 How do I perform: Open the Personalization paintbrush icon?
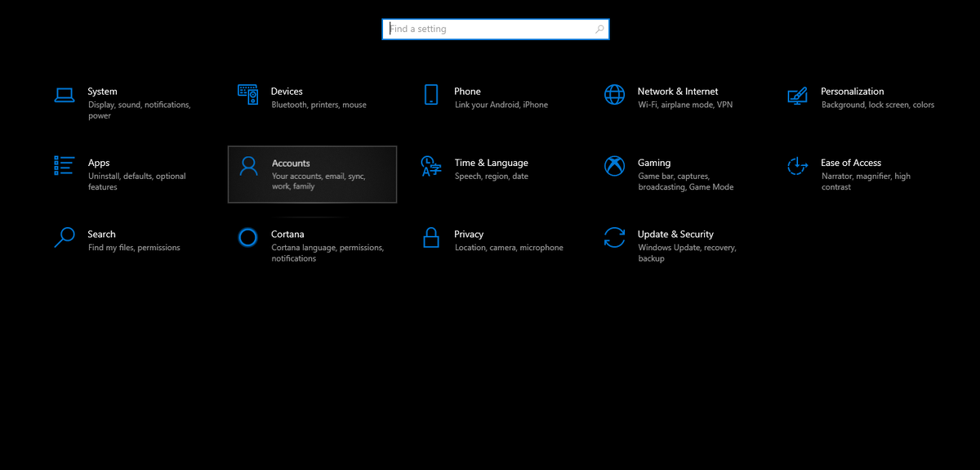[798, 96]
